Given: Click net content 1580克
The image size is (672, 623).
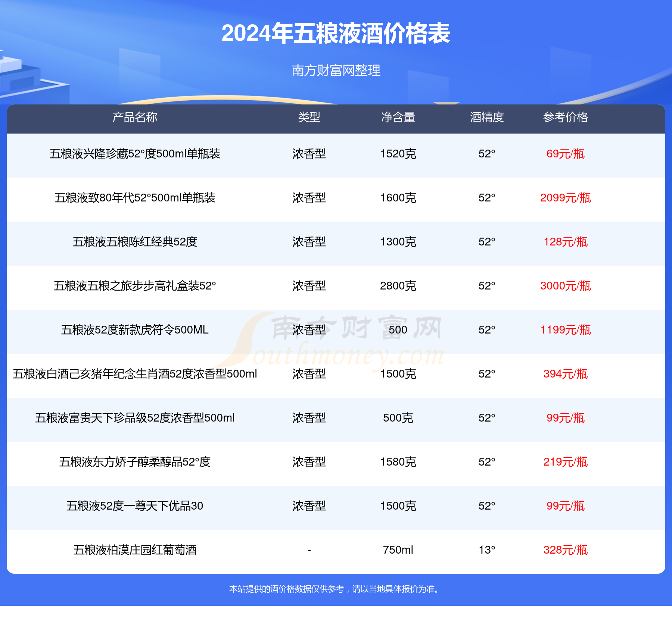Looking at the screenshot, I should coord(398,462).
